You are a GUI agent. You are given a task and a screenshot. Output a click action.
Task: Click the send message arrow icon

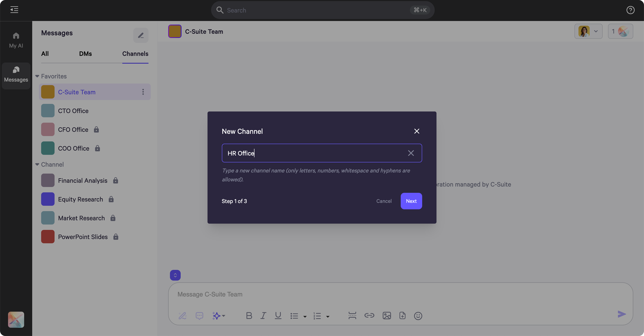tap(621, 314)
